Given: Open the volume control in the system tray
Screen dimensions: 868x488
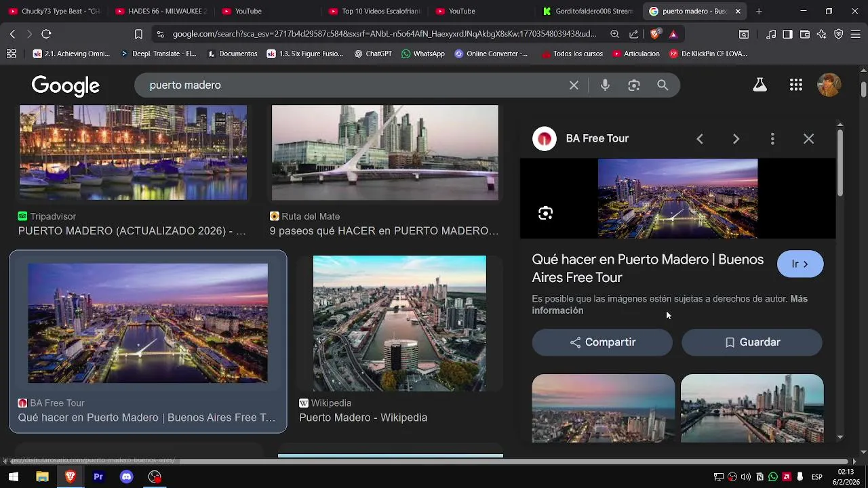Looking at the screenshot, I should (746, 477).
